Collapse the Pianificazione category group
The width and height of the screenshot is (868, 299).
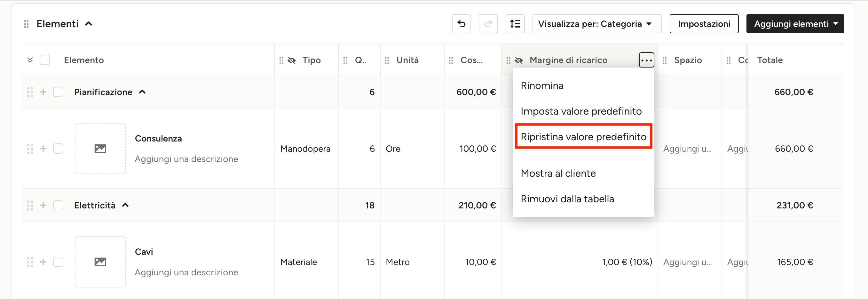coord(142,92)
